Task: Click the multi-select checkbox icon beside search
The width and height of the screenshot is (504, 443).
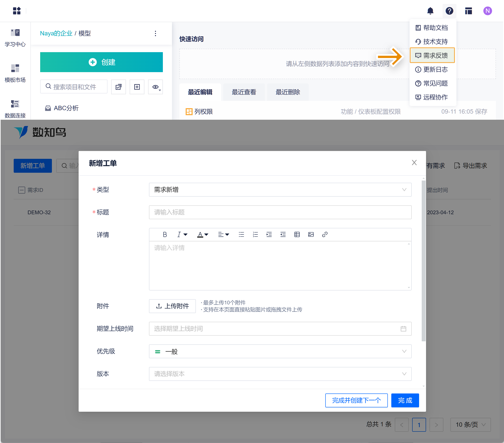Action: point(118,87)
